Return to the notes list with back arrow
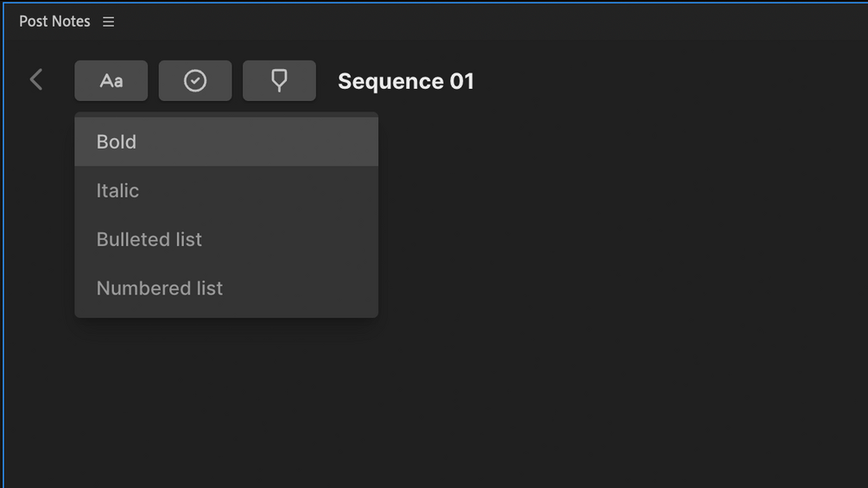 pyautogui.click(x=36, y=80)
